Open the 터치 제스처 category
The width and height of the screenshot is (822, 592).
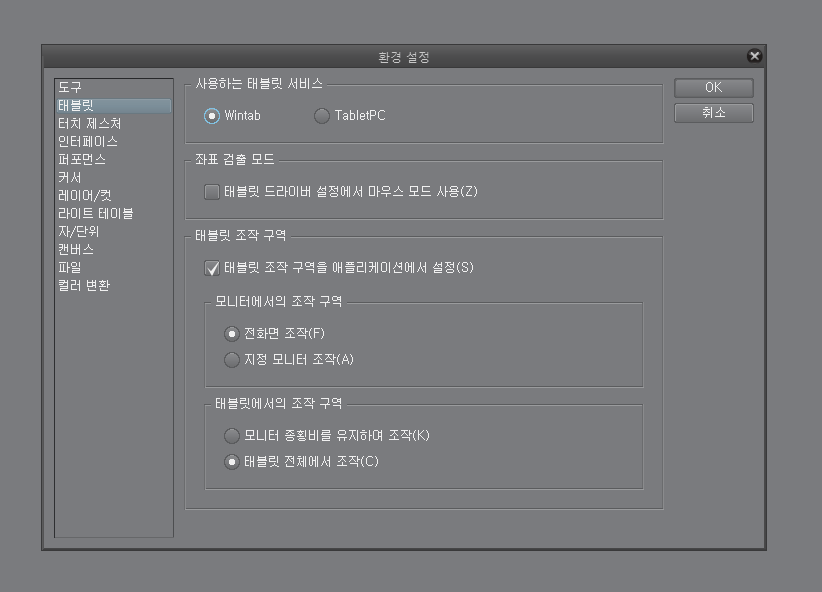114,123
